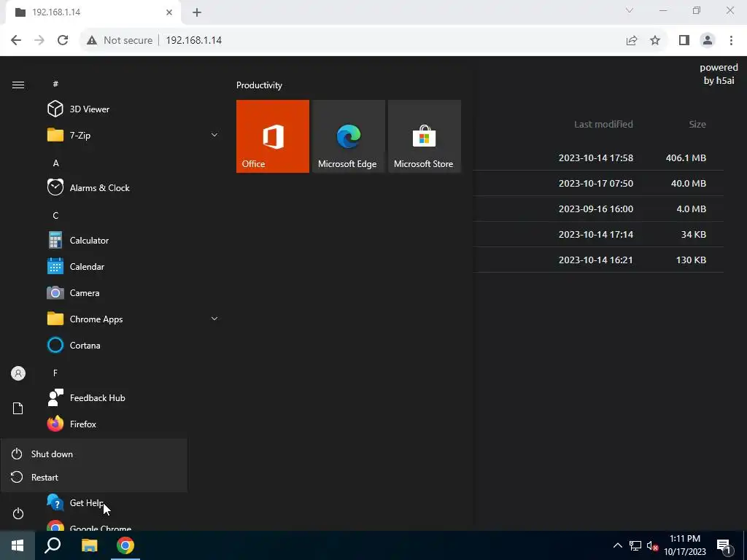Screen dimensions: 747x560
Task: Expand the 7-Zip folder chevron
Action: (214, 135)
